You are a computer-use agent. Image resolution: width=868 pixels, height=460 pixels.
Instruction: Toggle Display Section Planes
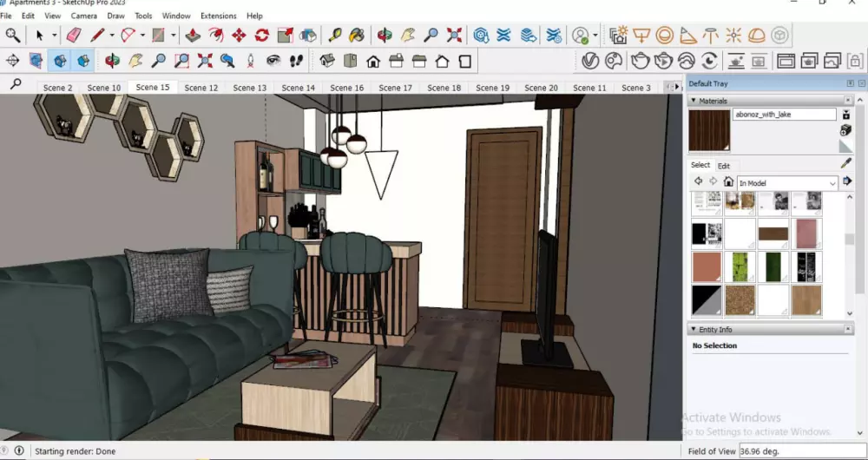[36, 61]
